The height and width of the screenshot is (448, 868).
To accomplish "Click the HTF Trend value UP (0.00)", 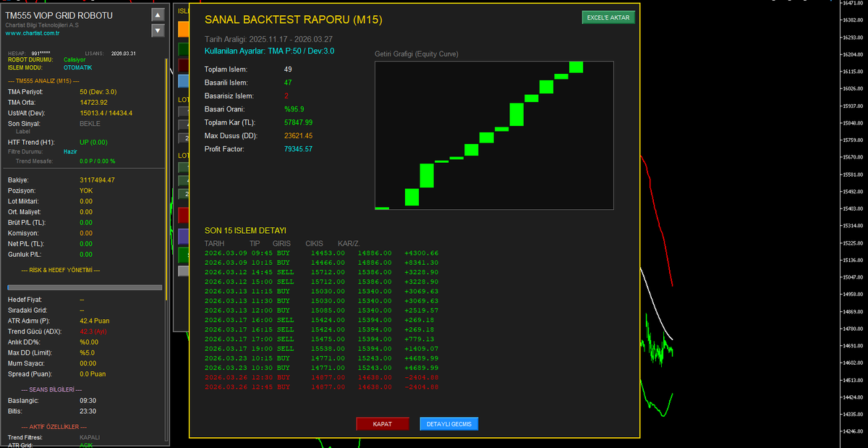I will click(x=93, y=143).
